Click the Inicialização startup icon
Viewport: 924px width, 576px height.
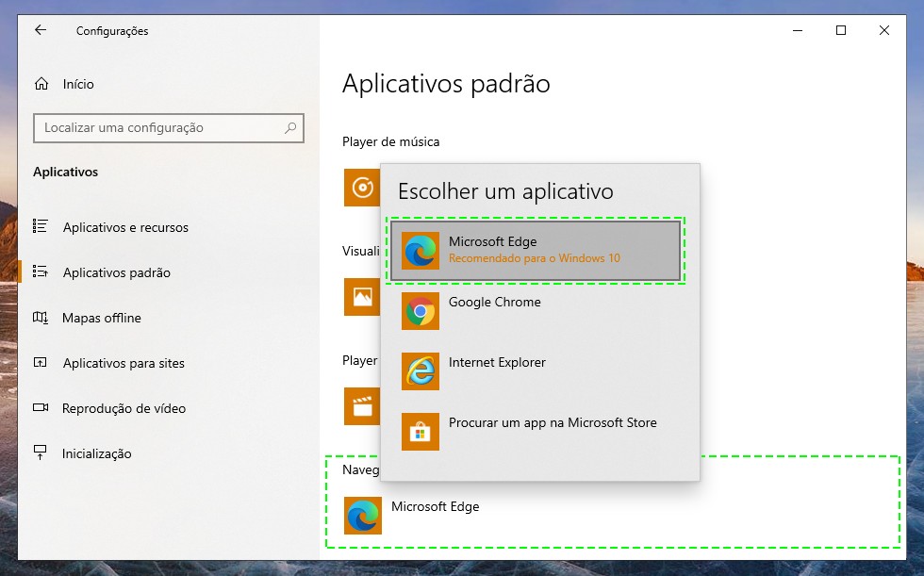(40, 453)
